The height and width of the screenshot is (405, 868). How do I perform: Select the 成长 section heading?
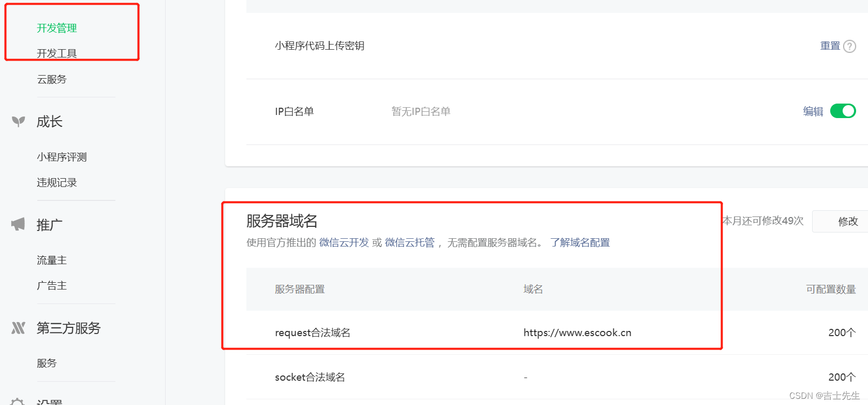pyautogui.click(x=50, y=122)
